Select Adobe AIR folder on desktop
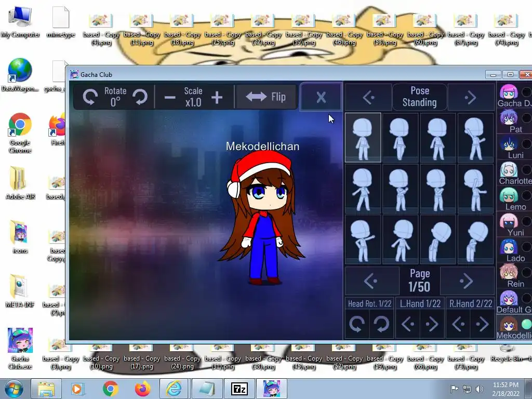 pyautogui.click(x=20, y=182)
